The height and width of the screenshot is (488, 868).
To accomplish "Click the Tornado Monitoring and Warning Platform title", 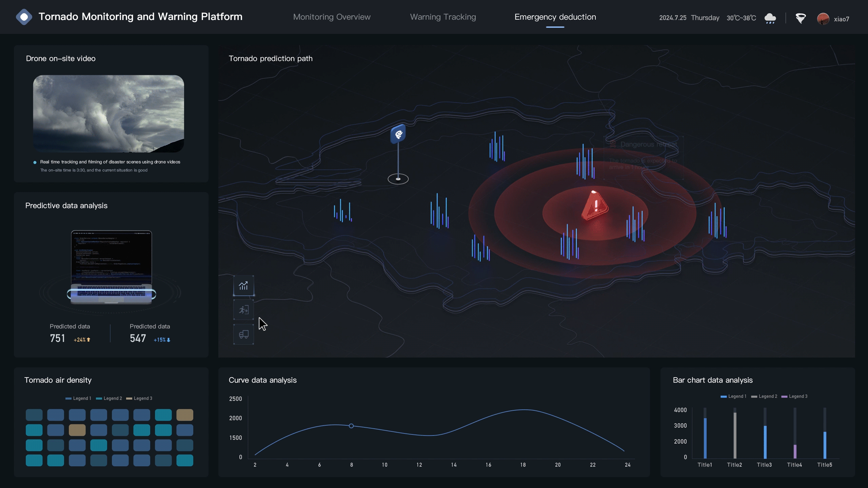I will point(140,17).
